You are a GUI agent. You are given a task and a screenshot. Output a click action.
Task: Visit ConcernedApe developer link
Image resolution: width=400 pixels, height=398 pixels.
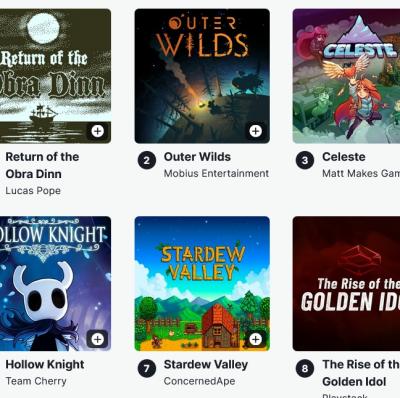click(199, 381)
